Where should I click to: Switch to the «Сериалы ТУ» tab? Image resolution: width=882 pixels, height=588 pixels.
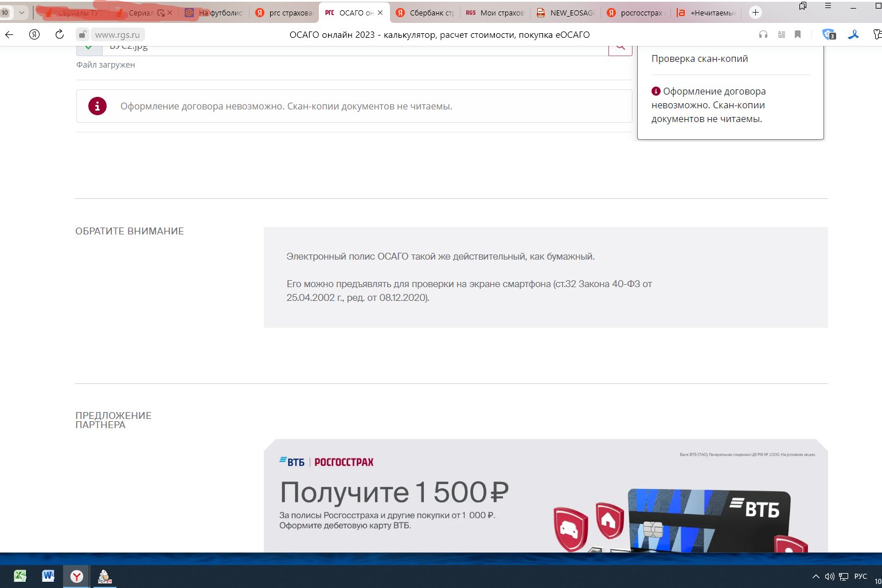[73, 12]
